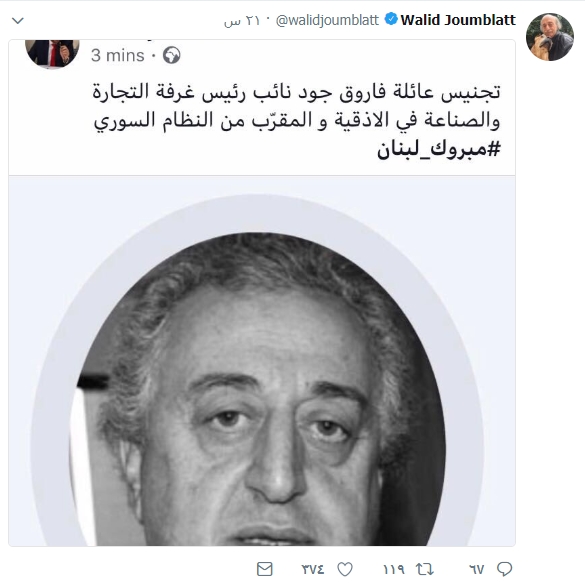The image size is (585, 586).
Task: Open Walid Joumblatt's round profile avatar
Action: [549, 37]
